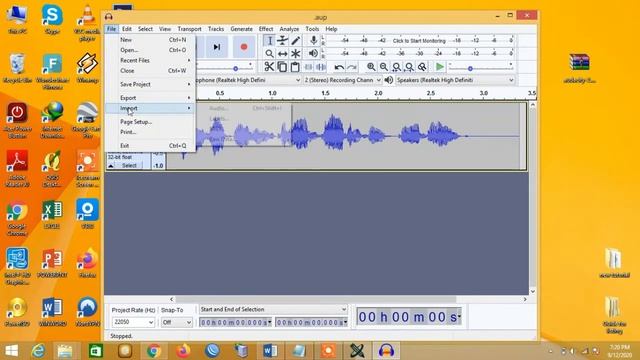Choose Close from the File menu
The image size is (640, 360).
pyautogui.click(x=151, y=71)
